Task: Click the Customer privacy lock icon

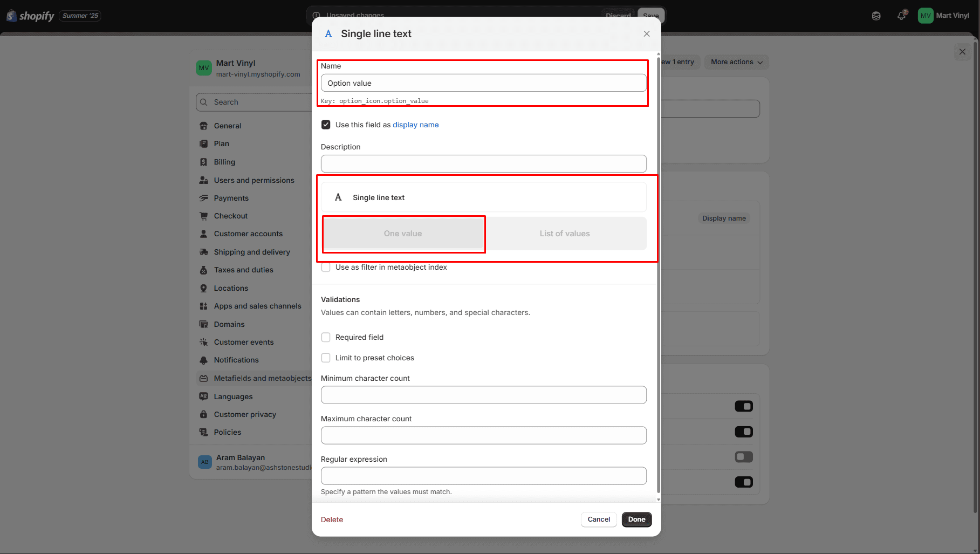Action: tap(203, 414)
